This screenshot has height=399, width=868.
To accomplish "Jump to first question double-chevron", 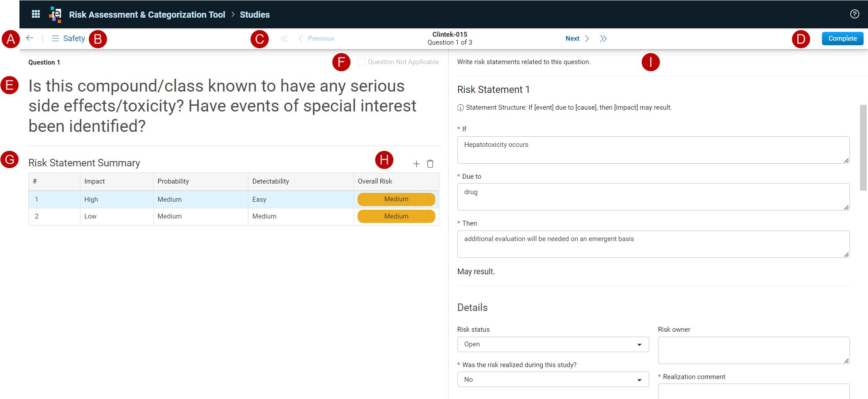I will click(284, 38).
